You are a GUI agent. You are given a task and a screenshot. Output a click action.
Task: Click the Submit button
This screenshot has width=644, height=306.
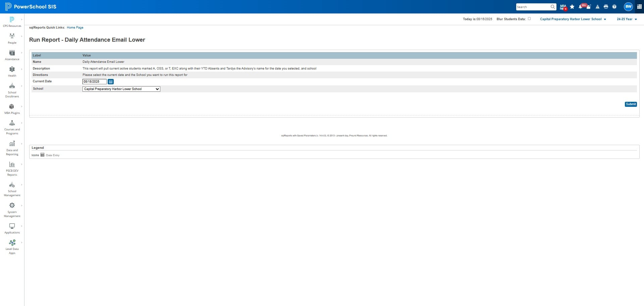pyautogui.click(x=631, y=104)
